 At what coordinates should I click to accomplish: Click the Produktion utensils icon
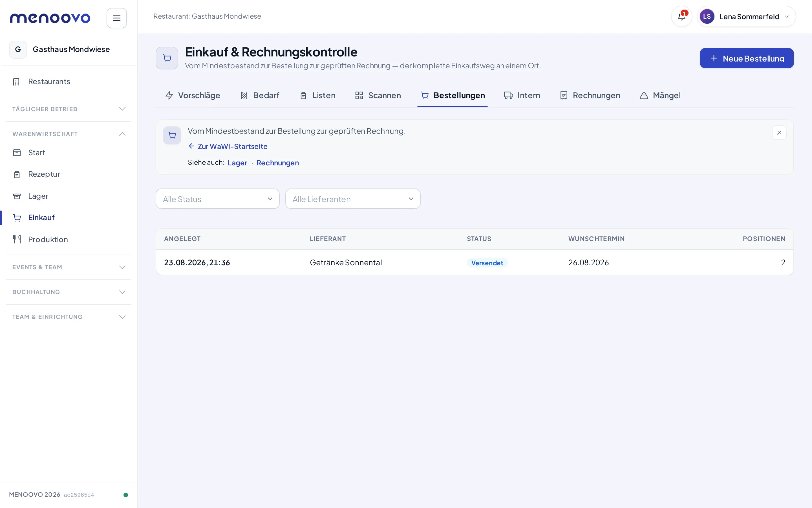(17, 239)
